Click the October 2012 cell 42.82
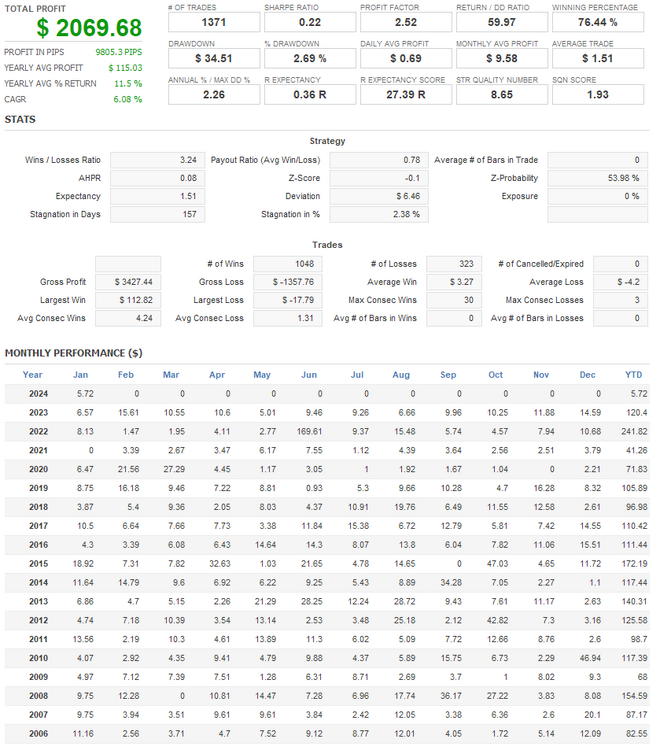The image size is (660, 750). pos(497,620)
